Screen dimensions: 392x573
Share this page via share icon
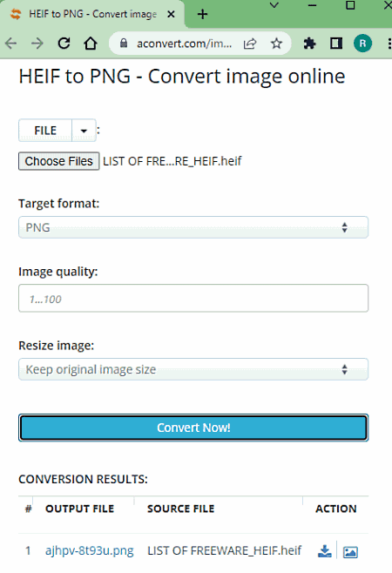(x=250, y=44)
